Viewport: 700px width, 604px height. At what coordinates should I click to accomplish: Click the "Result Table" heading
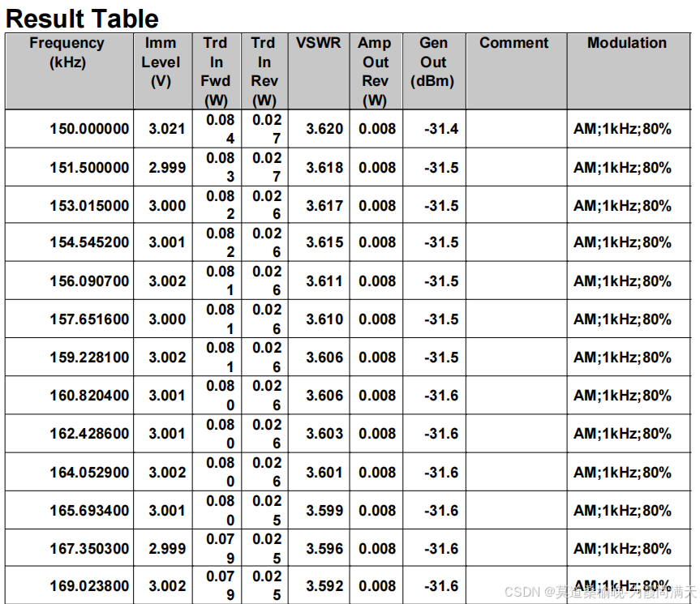coord(82,19)
